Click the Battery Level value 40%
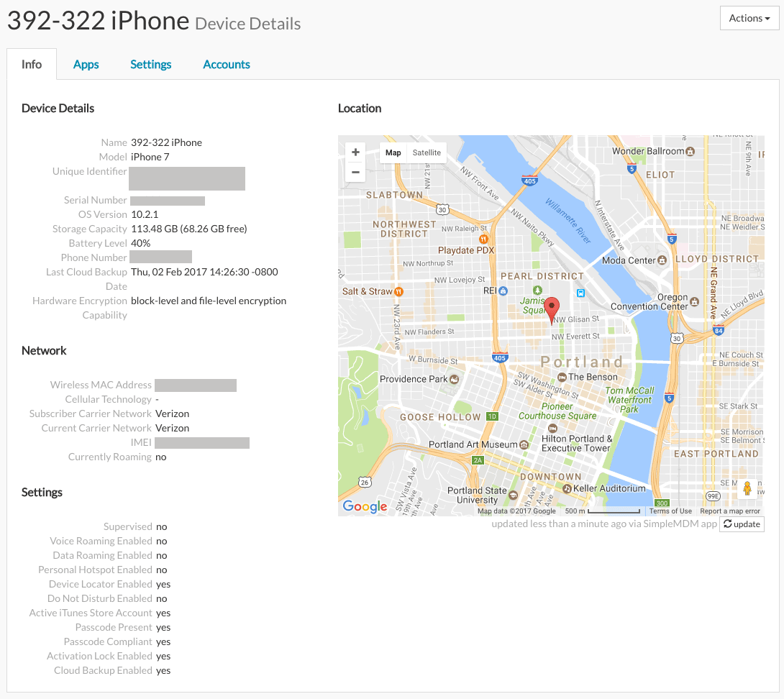Screen dimensions: 784x699 click(x=140, y=244)
